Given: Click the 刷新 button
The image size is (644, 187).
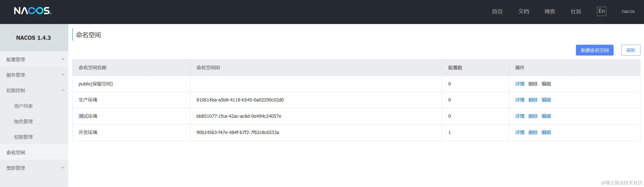Looking at the screenshot, I should [631, 50].
